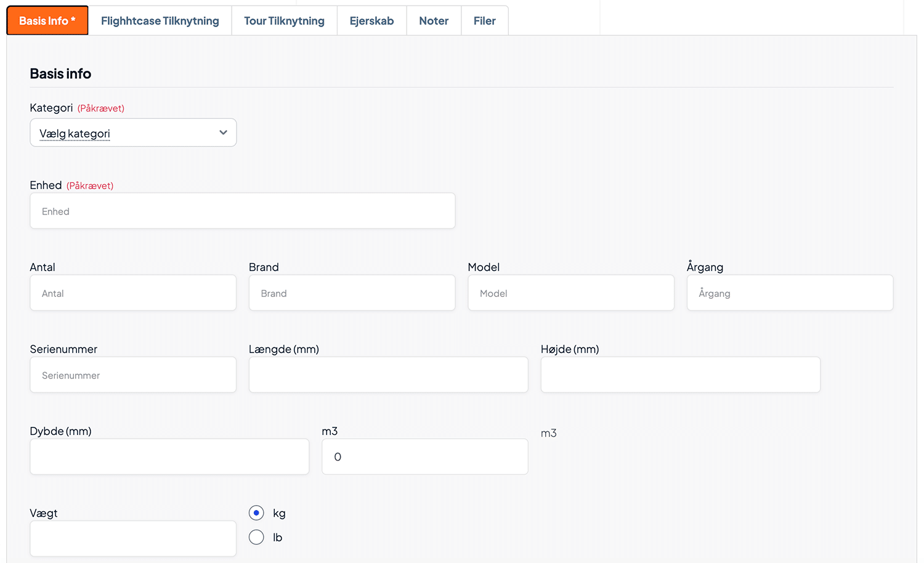Click the Længde (mm) input
Viewport: 924px width, 563px height.
coord(388,375)
